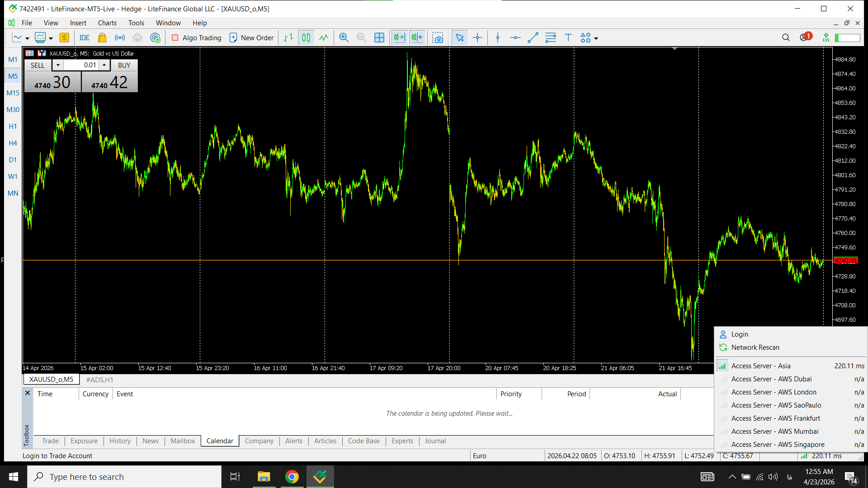Toggle chart shift button
This screenshot has width=868, height=488.
417,38
